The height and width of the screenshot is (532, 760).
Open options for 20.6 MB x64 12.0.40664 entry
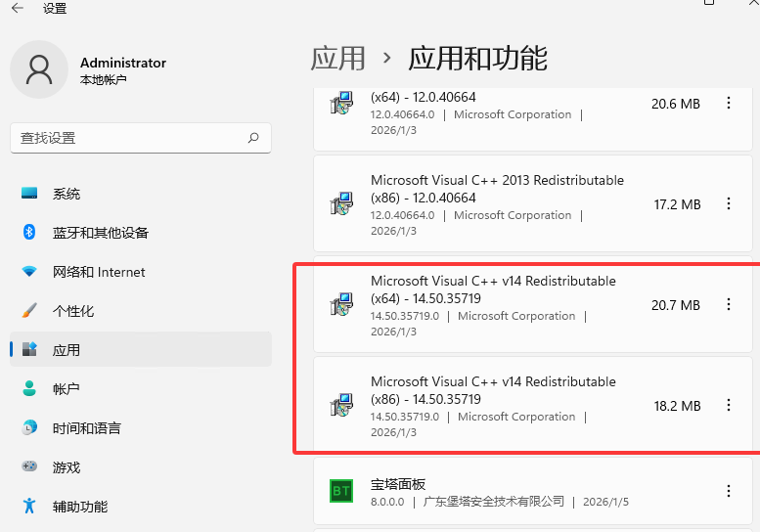(729, 104)
